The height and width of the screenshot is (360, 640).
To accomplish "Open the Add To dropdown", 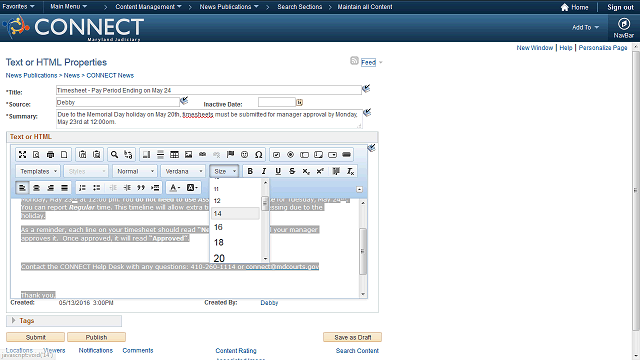I will tap(585, 27).
